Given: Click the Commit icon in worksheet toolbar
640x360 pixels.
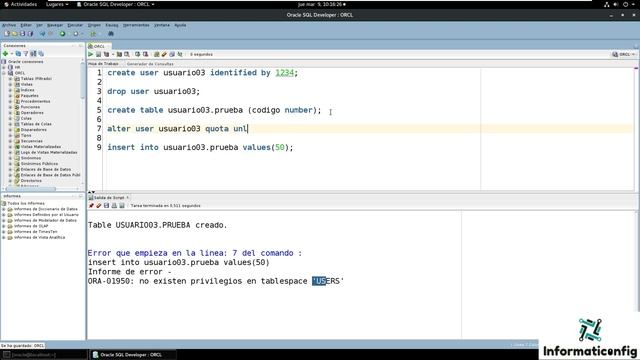Looking at the screenshot, I should point(138,54).
